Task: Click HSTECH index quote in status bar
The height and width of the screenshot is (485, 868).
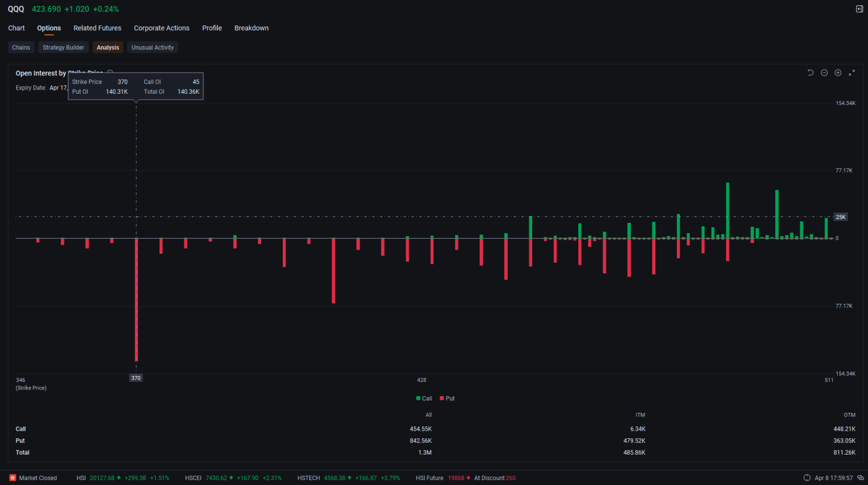Action: (x=348, y=478)
